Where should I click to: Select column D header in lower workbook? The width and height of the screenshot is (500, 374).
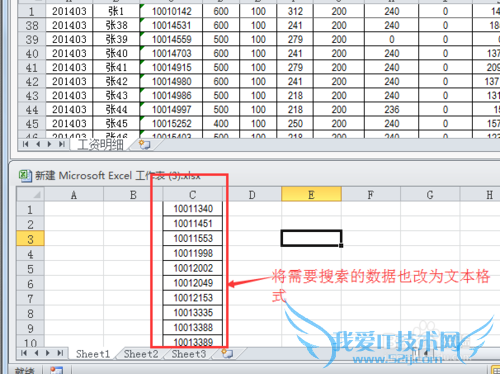click(x=252, y=195)
